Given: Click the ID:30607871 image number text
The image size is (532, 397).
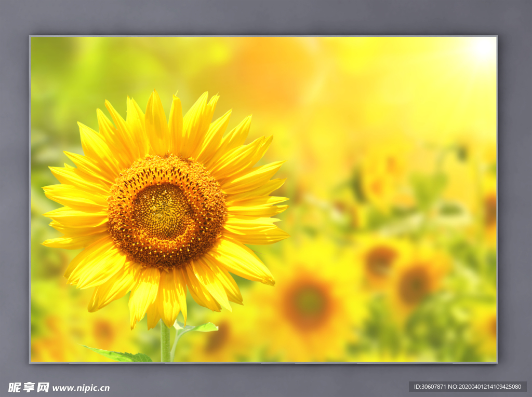Looking at the screenshot, I should [x=430, y=387].
